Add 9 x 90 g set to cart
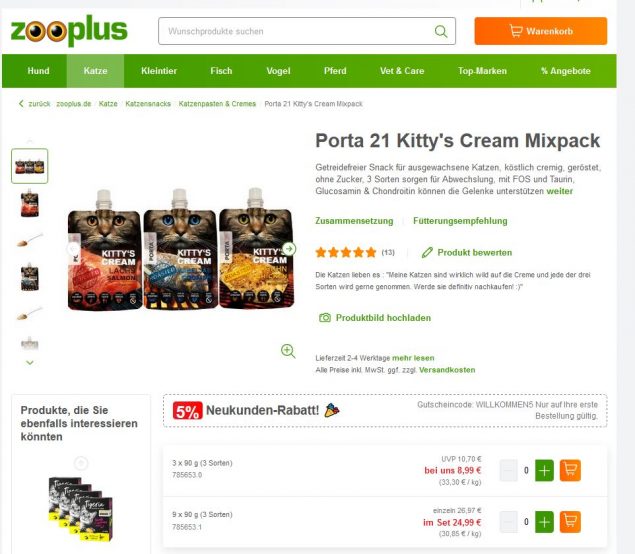 click(570, 522)
